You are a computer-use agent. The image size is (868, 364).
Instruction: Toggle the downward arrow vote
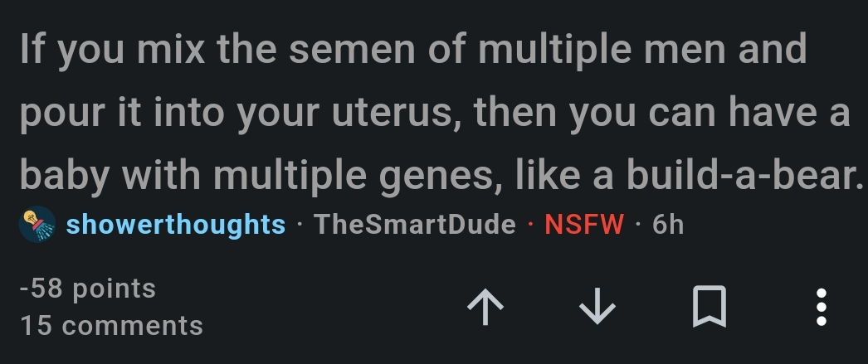[597, 307]
